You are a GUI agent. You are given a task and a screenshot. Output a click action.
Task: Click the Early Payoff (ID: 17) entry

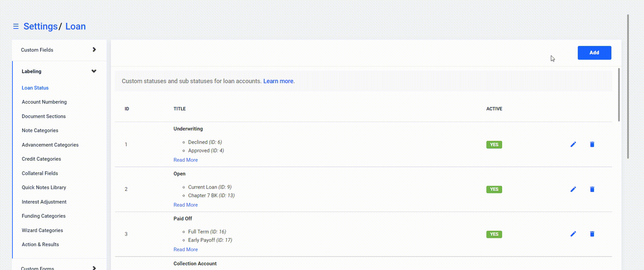point(210,240)
